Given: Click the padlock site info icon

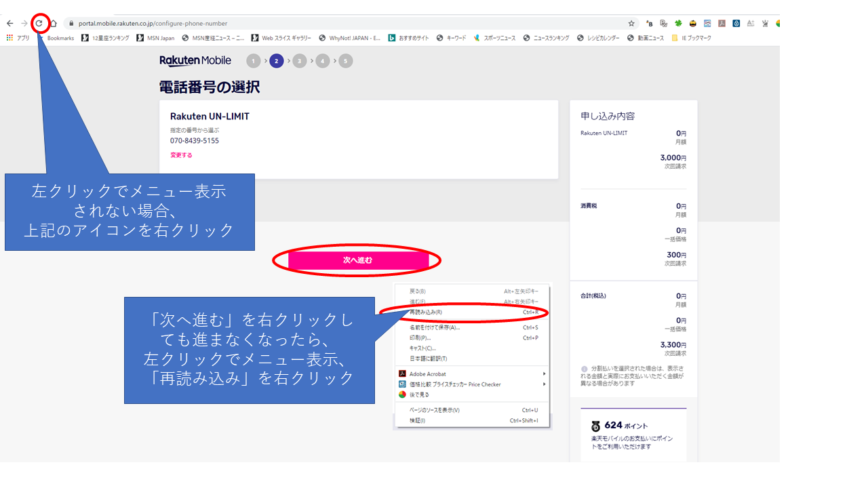Looking at the screenshot, I should click(71, 23).
